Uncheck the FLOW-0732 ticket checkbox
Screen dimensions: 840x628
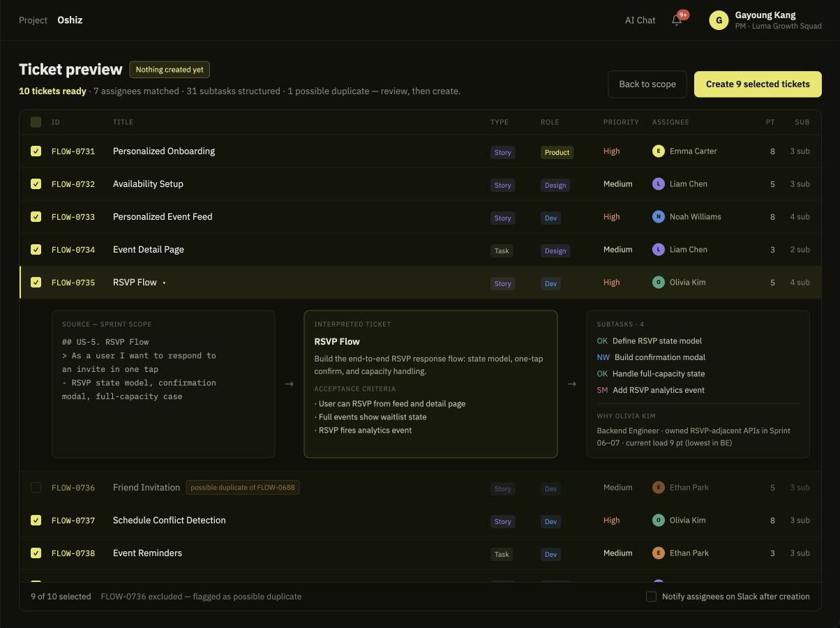point(36,184)
